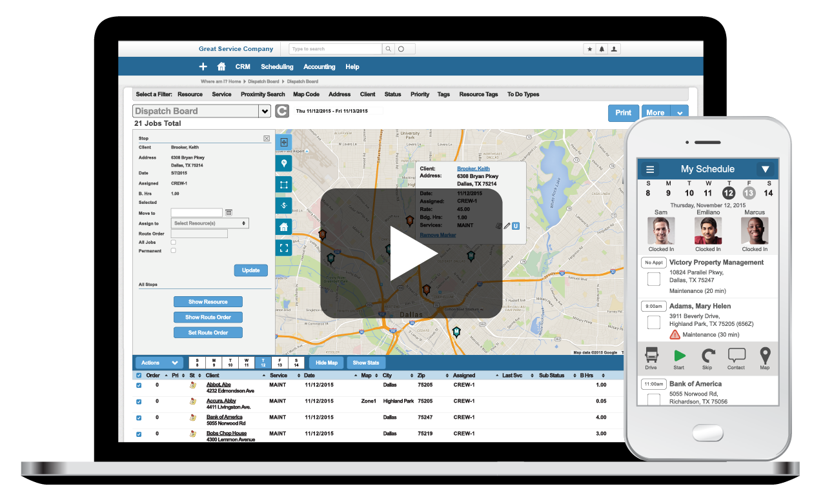The image size is (823, 504).
Task: Open the phone My Schedule dropdown triangle
Action: pyautogui.click(x=766, y=170)
